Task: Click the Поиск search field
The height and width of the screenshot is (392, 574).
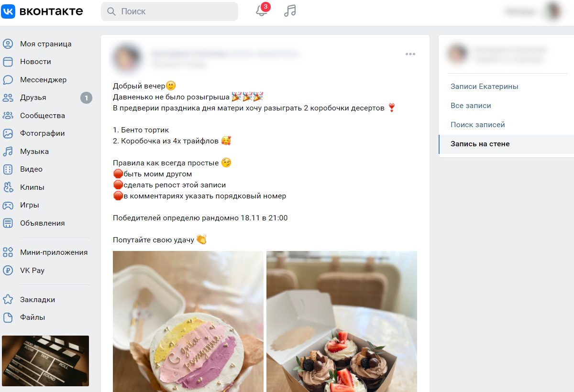Action: [169, 11]
